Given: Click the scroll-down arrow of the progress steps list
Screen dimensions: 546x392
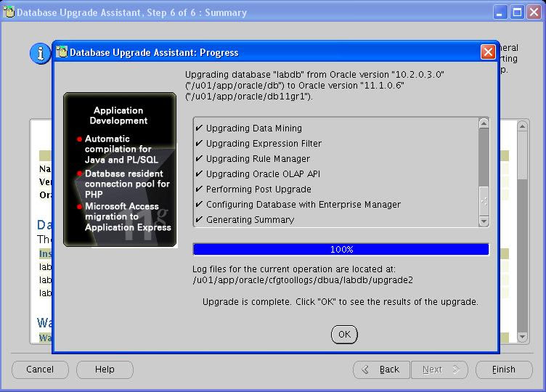Looking at the screenshot, I should [484, 221].
